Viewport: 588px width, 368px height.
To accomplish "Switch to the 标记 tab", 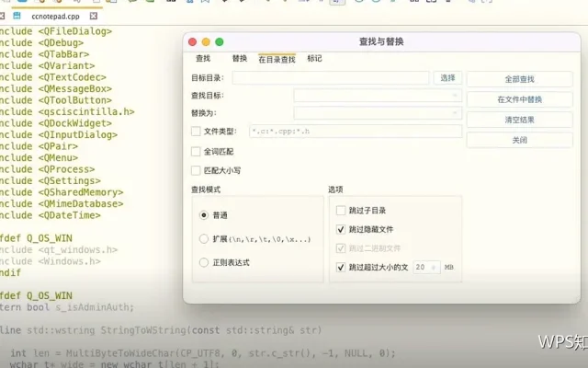I will tap(314, 58).
